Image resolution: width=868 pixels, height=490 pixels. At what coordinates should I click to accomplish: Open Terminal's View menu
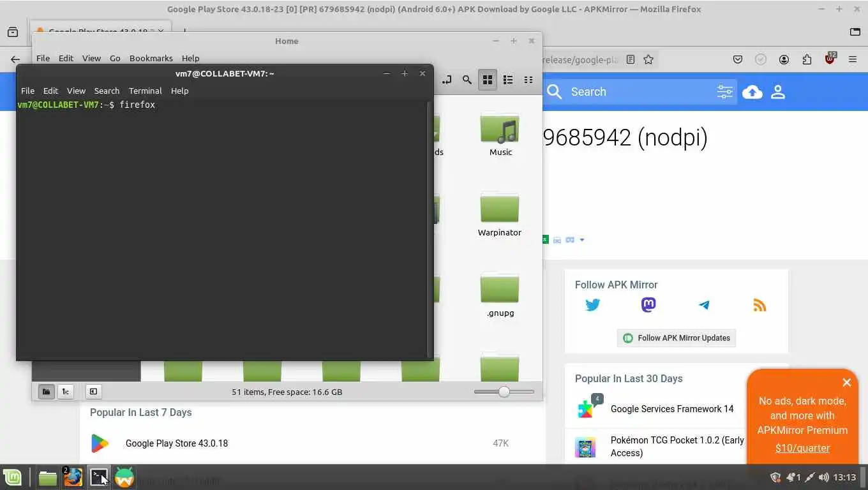point(76,91)
